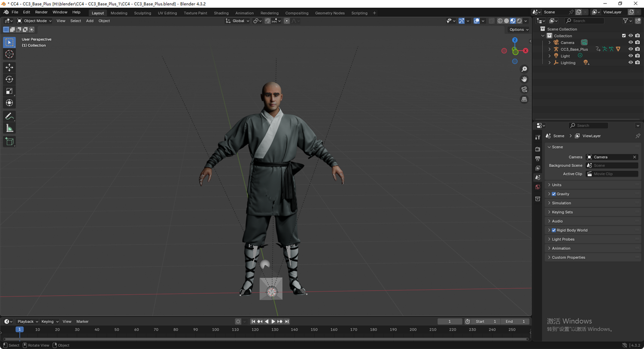Activate the Move tool
Viewport: 644px width, 349px height.
pyautogui.click(x=9, y=67)
